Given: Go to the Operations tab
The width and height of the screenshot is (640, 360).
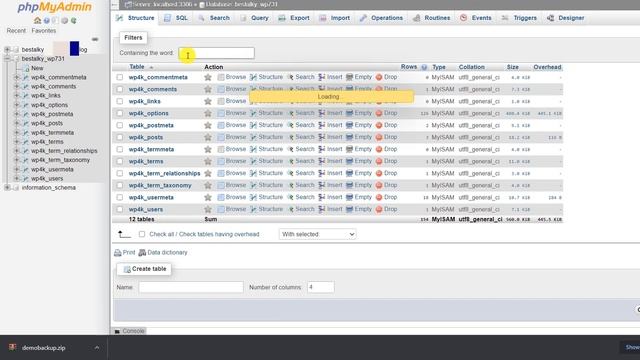Looking at the screenshot, I should pos(382,18).
